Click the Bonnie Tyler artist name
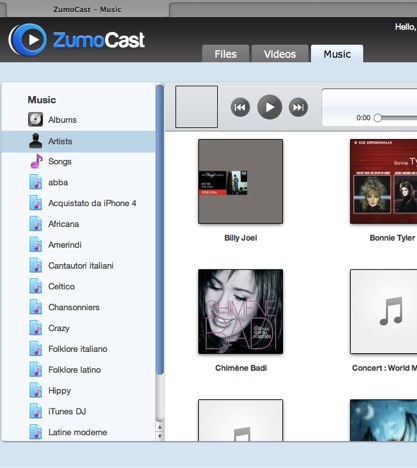Viewport: 417px width, 468px height. click(392, 238)
